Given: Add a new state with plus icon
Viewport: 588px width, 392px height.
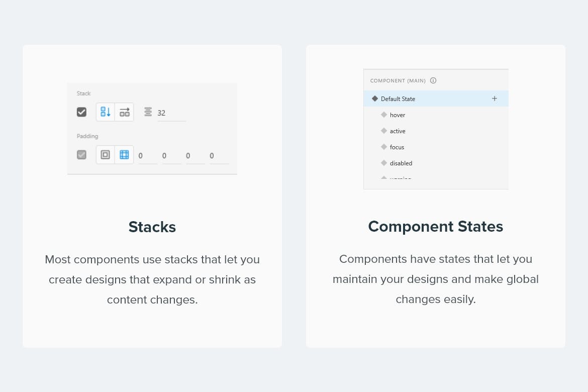Looking at the screenshot, I should click(495, 99).
